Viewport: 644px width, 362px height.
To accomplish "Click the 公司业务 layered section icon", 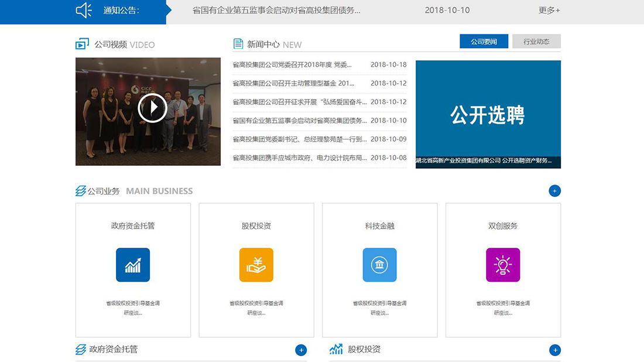I will 81,190.
